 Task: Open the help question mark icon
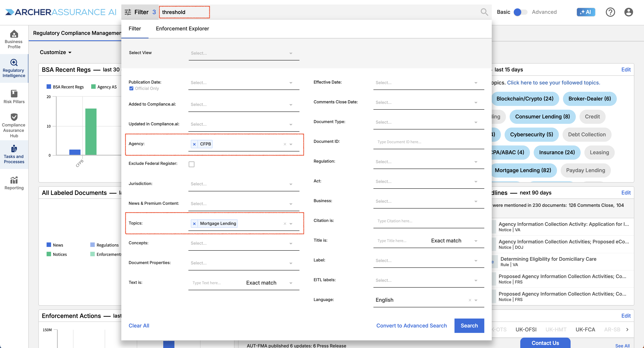610,12
